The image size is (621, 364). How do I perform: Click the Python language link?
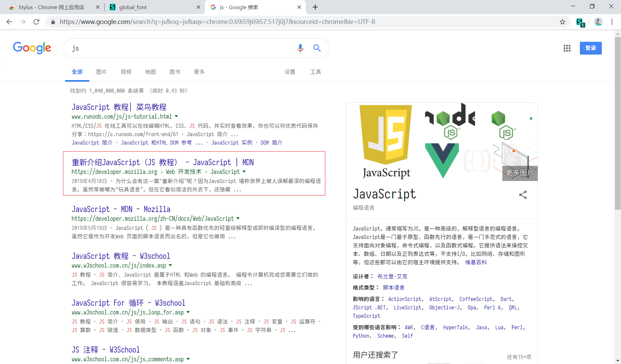pos(361,336)
